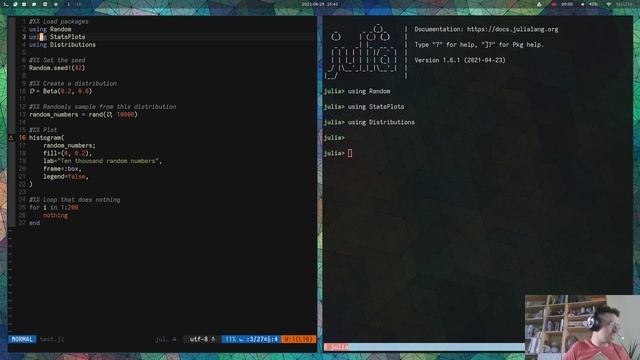The width and height of the screenshot is (640, 360).
Task: Click the warning sign beside line 16
Action: click(x=11, y=138)
